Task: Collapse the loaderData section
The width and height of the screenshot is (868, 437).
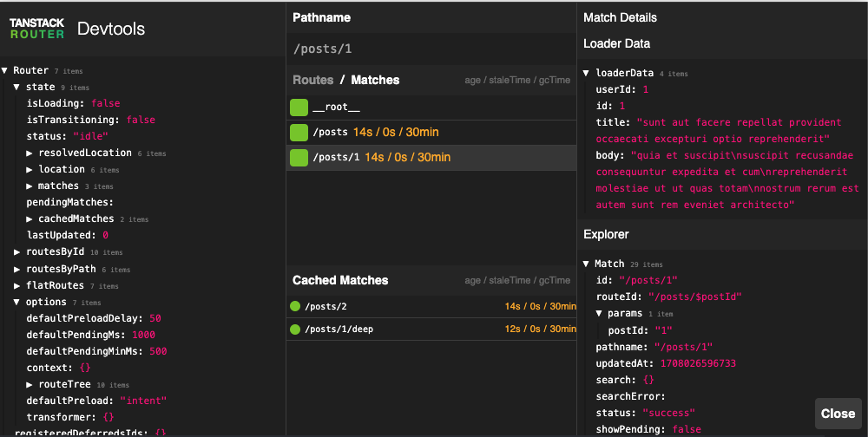Action: coord(587,74)
